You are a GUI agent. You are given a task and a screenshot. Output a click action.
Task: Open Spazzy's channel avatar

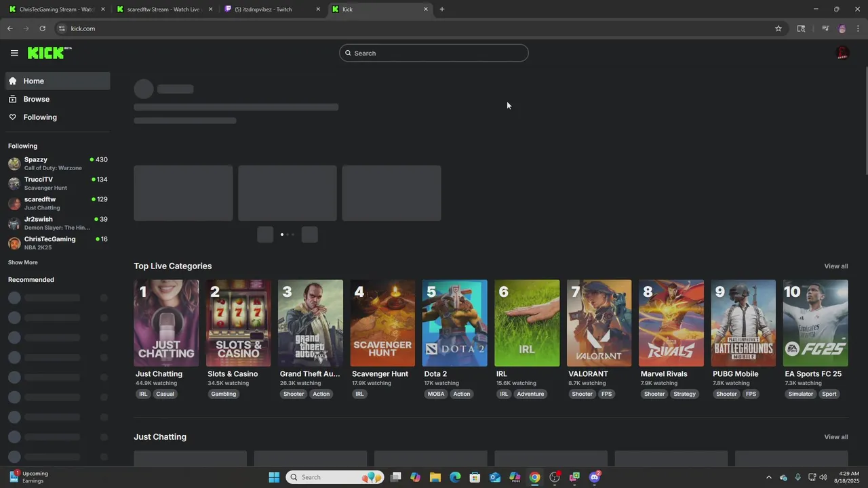[x=14, y=163]
